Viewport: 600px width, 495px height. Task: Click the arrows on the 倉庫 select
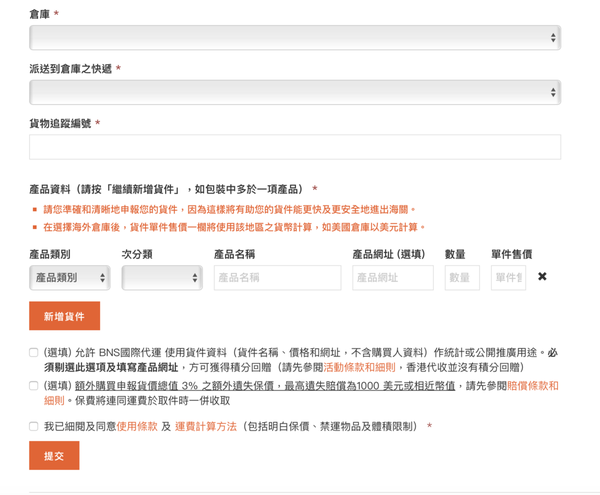click(553, 38)
